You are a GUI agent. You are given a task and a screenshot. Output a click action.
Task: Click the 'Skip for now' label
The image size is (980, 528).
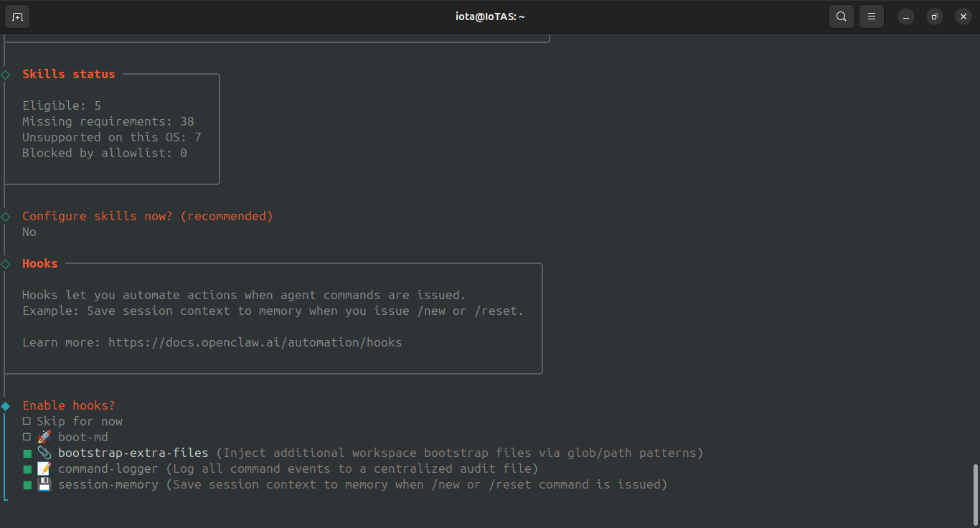(x=80, y=421)
